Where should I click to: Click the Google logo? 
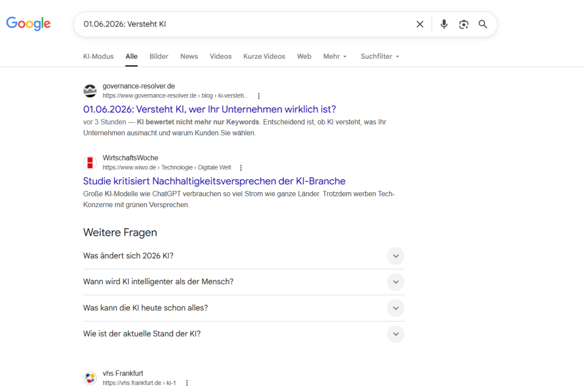click(29, 24)
